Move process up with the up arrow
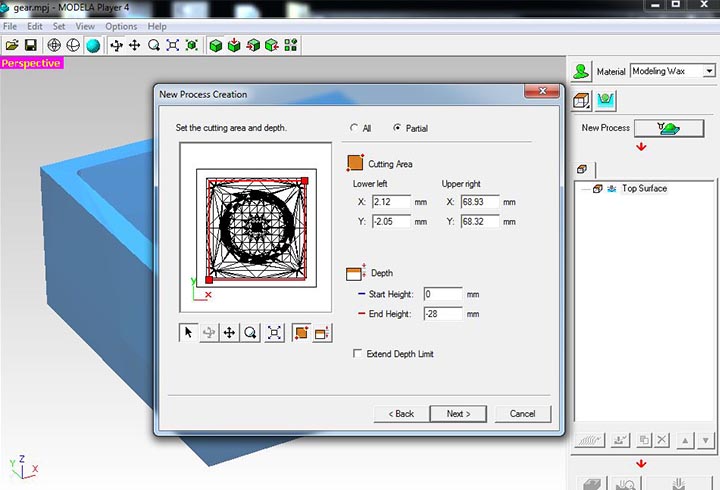This screenshot has width=720, height=490. (685, 440)
